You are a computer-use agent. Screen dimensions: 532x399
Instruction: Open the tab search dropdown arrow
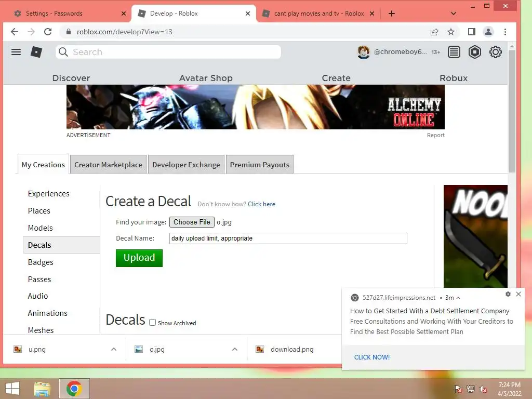(x=453, y=14)
